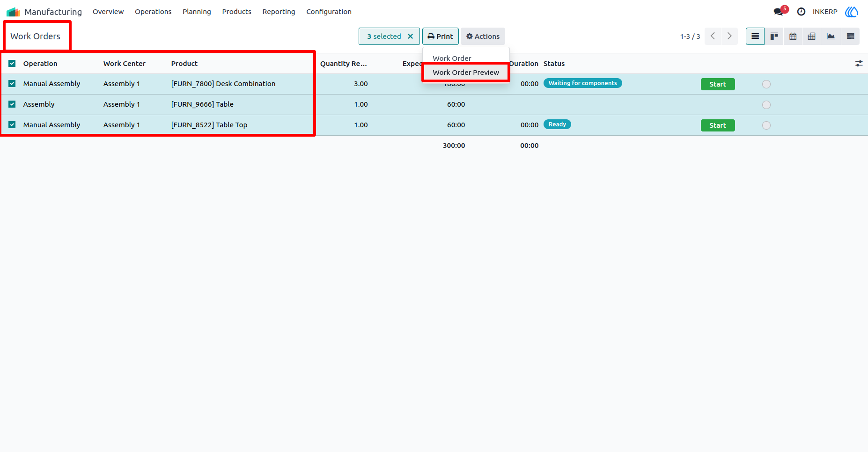868x452 pixels.
Task: Start the Table Top work order
Action: point(718,125)
